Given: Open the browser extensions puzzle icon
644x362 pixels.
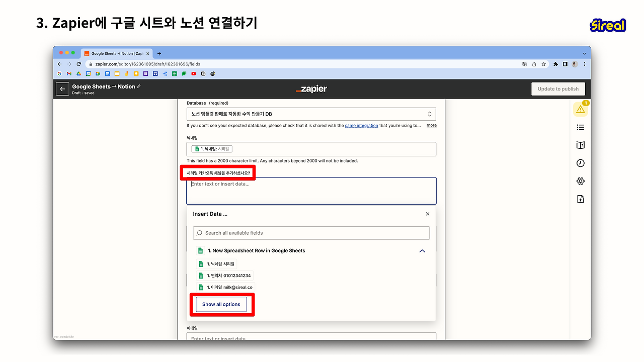Looking at the screenshot, I should (556, 64).
